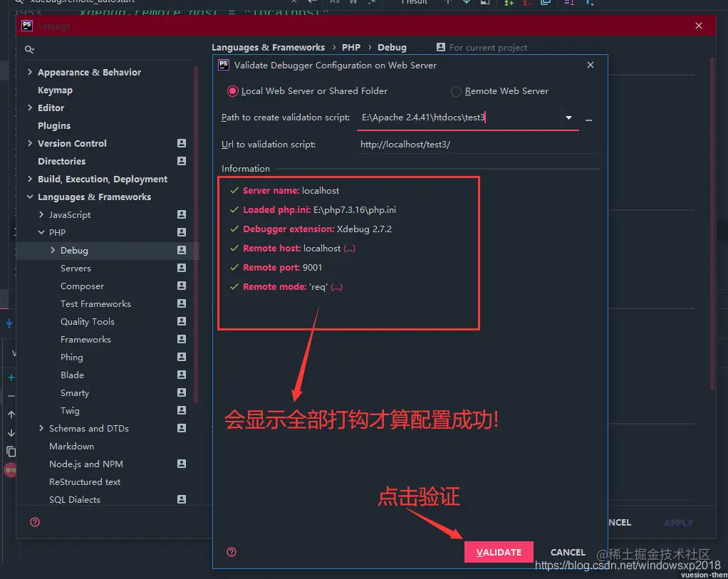Screen dimensions: 728x579
Task: Open help in Settings window
Action: [x=35, y=522]
